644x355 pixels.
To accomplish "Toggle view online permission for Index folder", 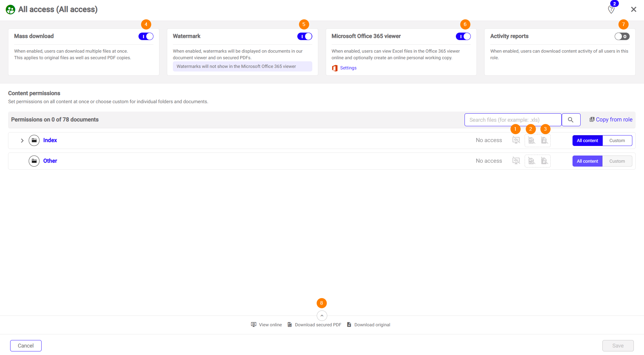I will tap(516, 140).
